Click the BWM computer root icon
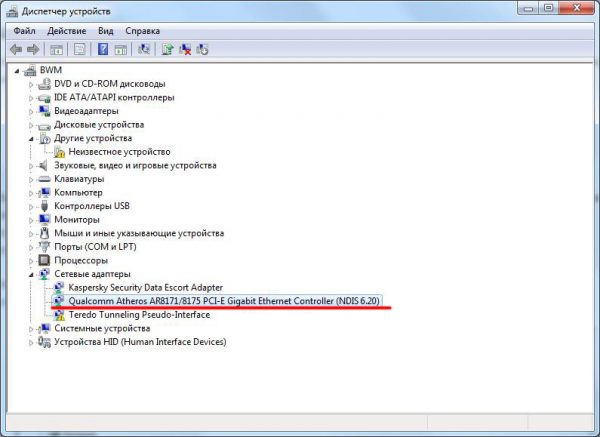This screenshot has height=437, width=600. [30, 70]
